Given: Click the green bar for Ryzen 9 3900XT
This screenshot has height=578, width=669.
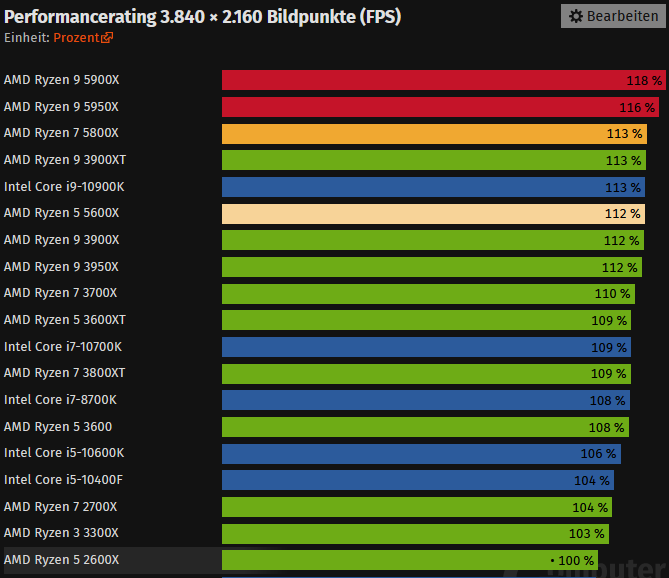Looking at the screenshot, I should 434,160.
